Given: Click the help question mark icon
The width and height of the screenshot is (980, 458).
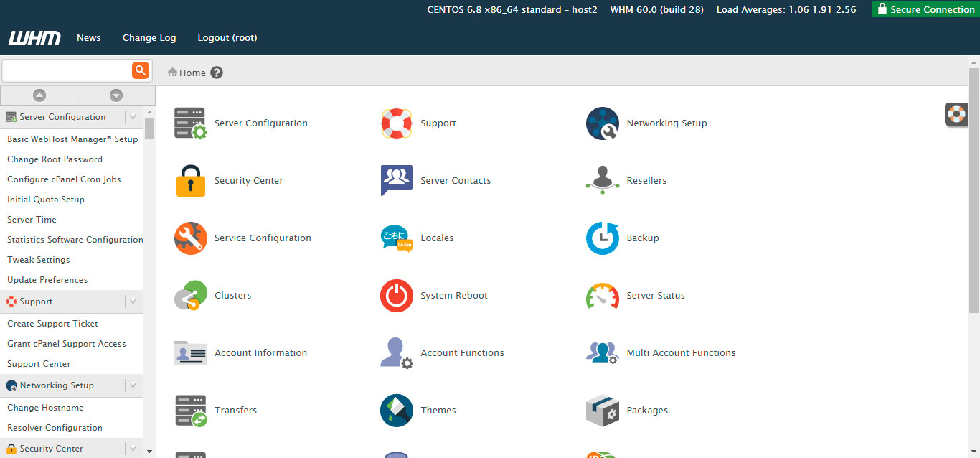Looking at the screenshot, I should 217,73.
